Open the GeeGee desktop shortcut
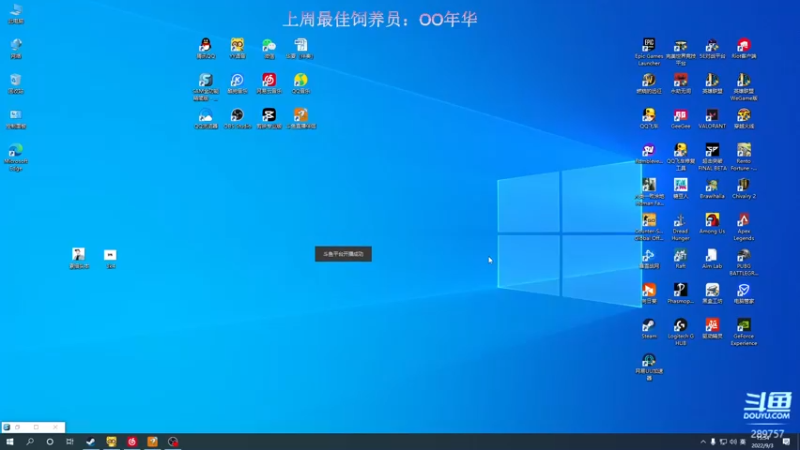The width and height of the screenshot is (800, 450). (x=680, y=118)
